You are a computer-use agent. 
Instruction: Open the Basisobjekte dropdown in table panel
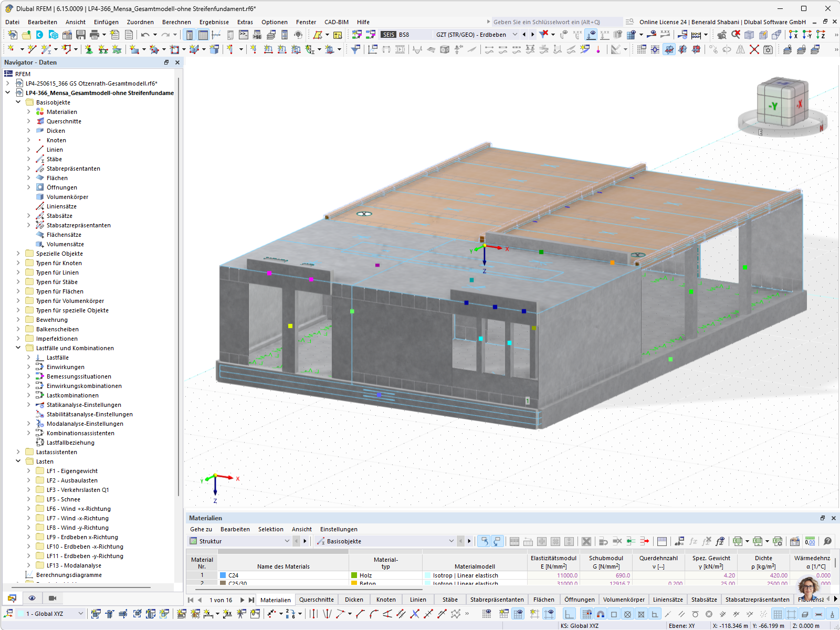pyautogui.click(x=451, y=541)
